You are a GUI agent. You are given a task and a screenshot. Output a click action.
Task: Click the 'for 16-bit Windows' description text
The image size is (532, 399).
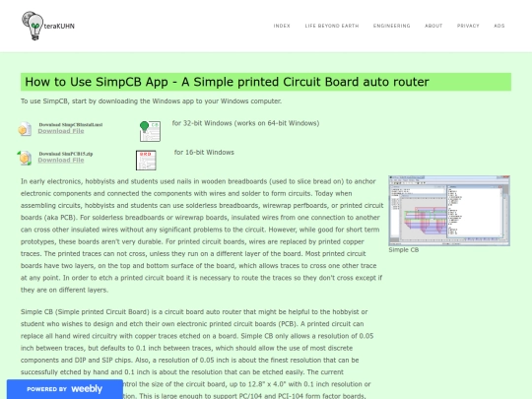tap(204, 153)
